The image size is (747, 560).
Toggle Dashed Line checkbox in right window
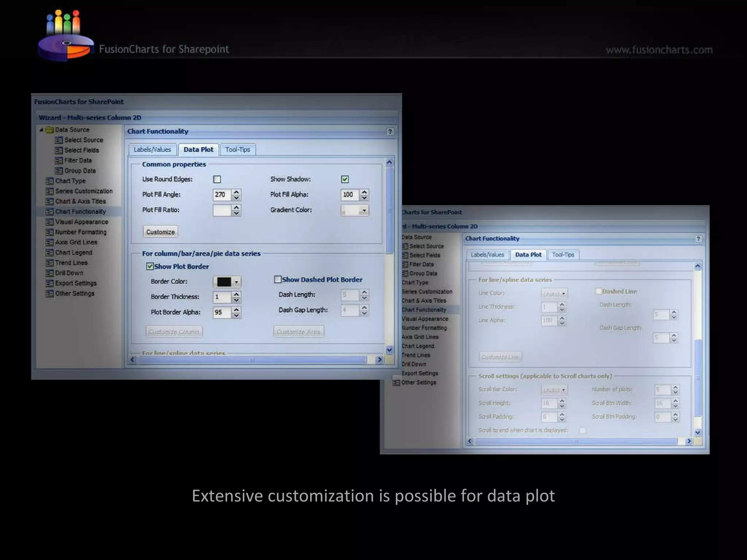pos(599,291)
